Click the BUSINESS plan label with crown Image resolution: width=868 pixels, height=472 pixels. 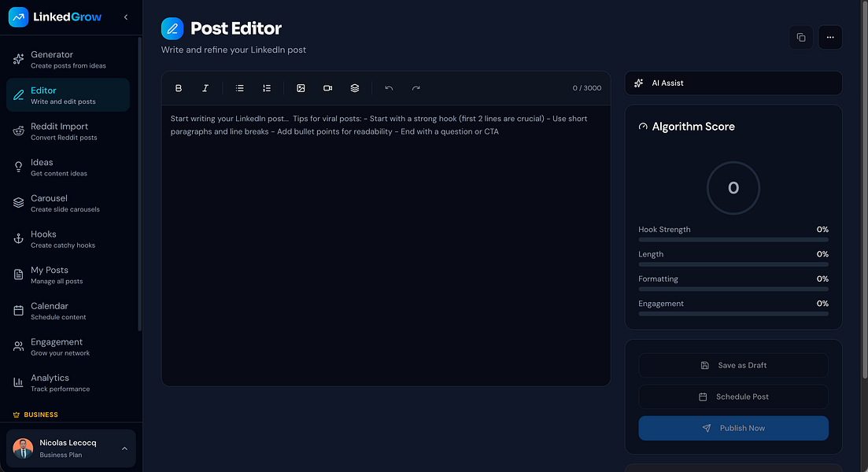(35, 415)
